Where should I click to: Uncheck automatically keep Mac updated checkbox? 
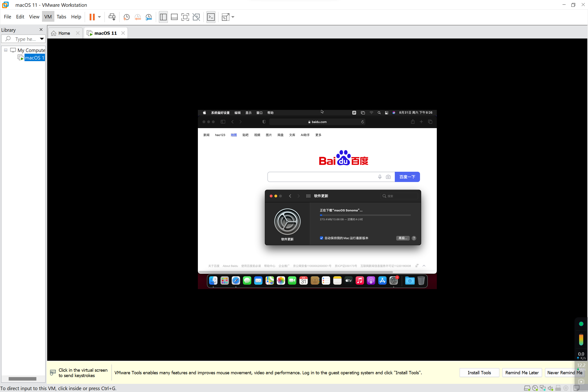click(x=322, y=238)
